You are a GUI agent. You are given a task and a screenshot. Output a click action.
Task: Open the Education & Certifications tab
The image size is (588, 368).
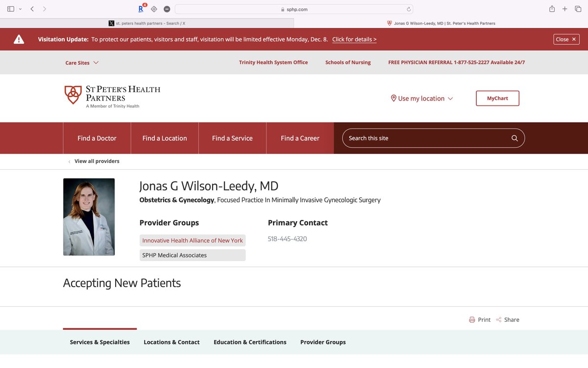click(x=250, y=342)
